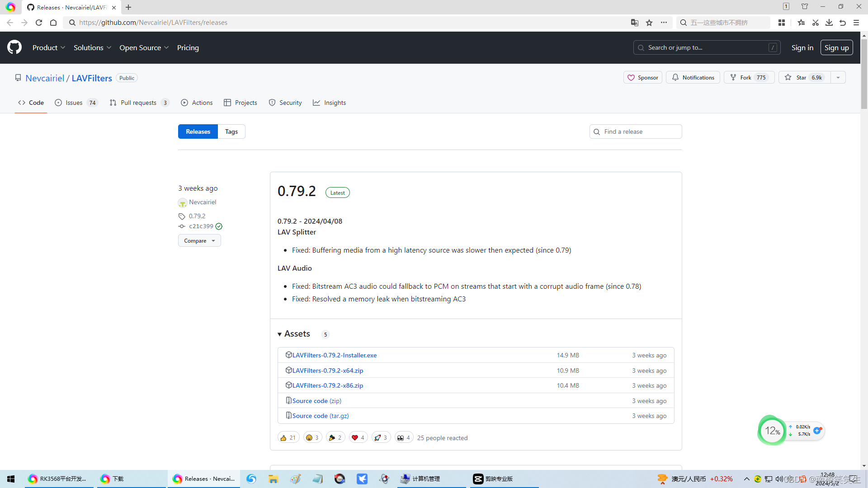This screenshot has width=868, height=488.
Task: Open File Explorer from the taskbar
Action: click(x=273, y=479)
